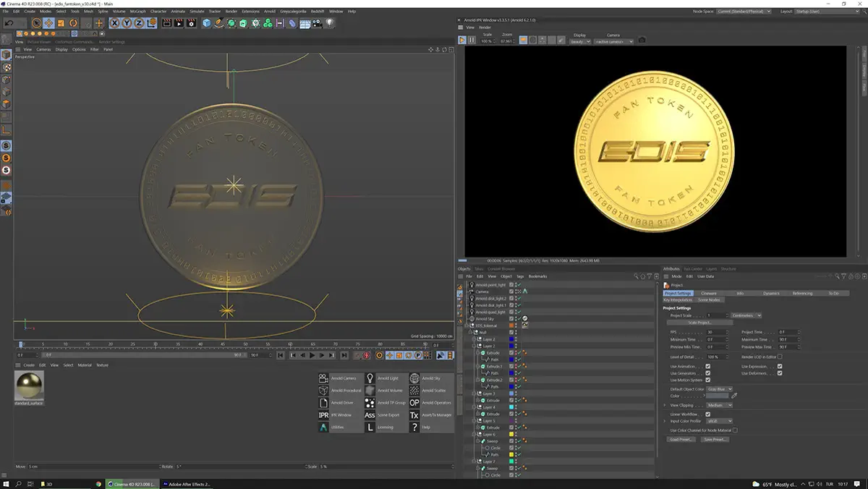Click the Ass Scene Export icon
Viewport: 868px width, 489px height.
pos(370,415)
